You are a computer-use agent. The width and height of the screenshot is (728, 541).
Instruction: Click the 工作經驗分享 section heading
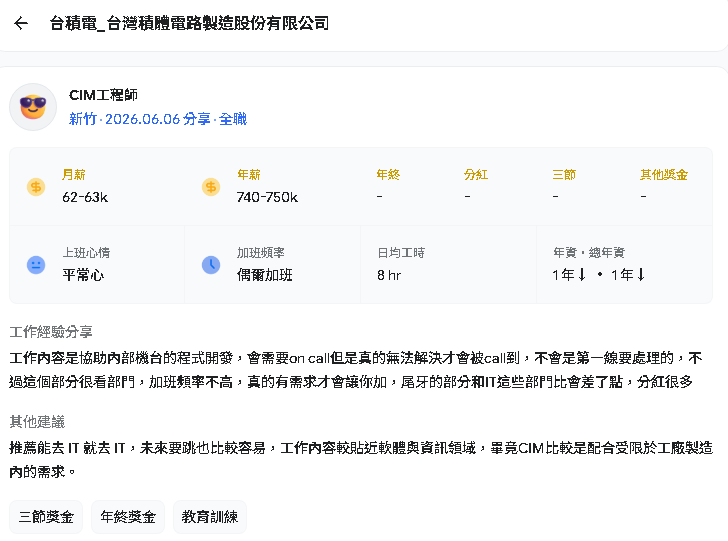(51, 332)
